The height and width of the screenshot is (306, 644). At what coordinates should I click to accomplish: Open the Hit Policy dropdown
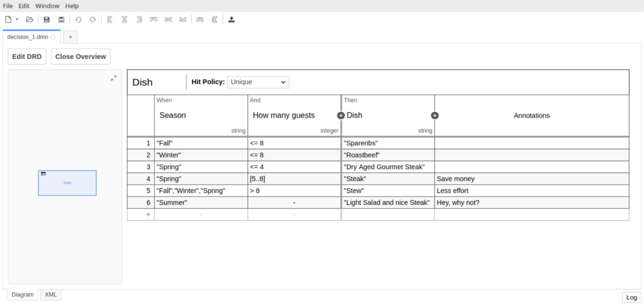click(258, 82)
